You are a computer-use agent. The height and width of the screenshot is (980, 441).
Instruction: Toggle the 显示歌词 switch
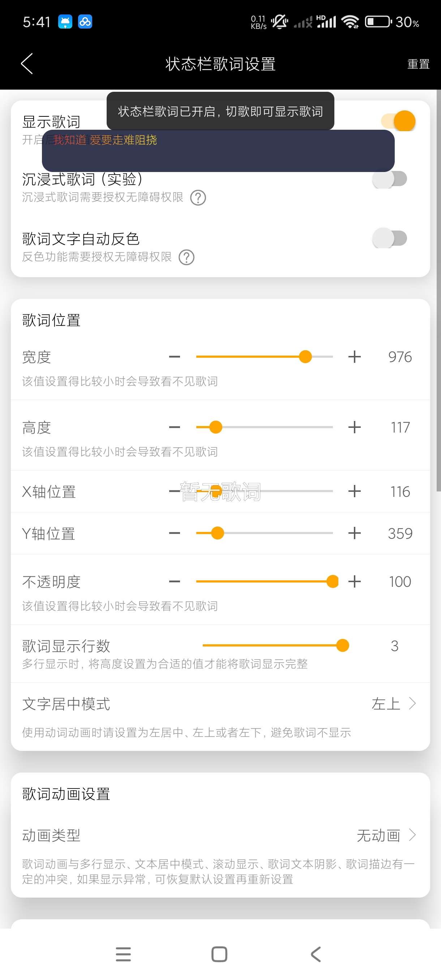398,121
